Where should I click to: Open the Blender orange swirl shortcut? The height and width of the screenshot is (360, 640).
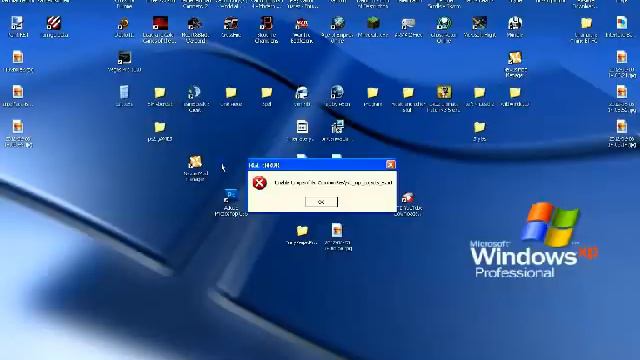coord(124,24)
